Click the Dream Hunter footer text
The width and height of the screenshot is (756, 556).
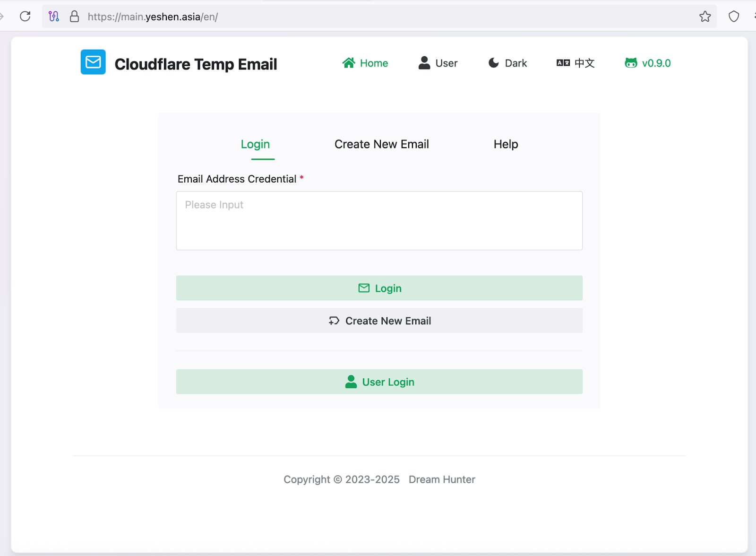(x=442, y=479)
